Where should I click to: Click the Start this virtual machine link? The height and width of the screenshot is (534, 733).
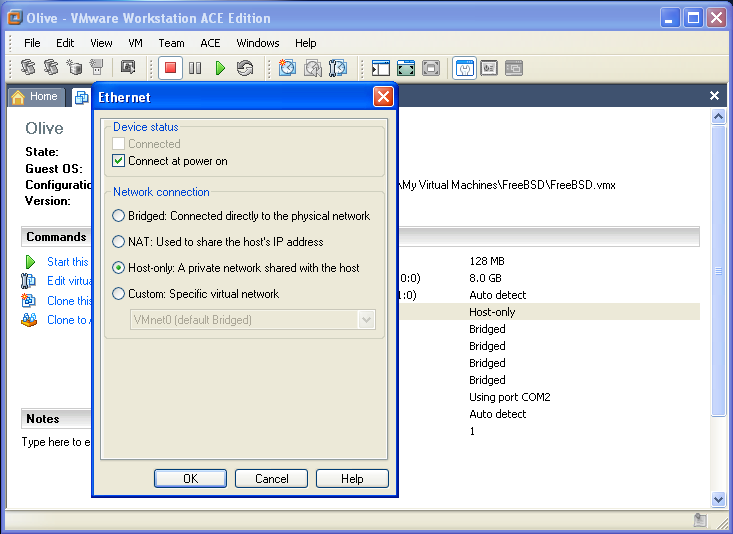pyautogui.click(x=68, y=262)
